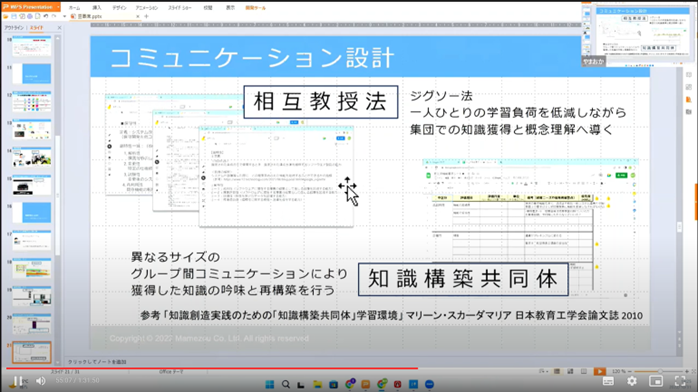This screenshot has width=698, height=392.
Task: Open Windows taskbar search
Action: [x=286, y=384]
